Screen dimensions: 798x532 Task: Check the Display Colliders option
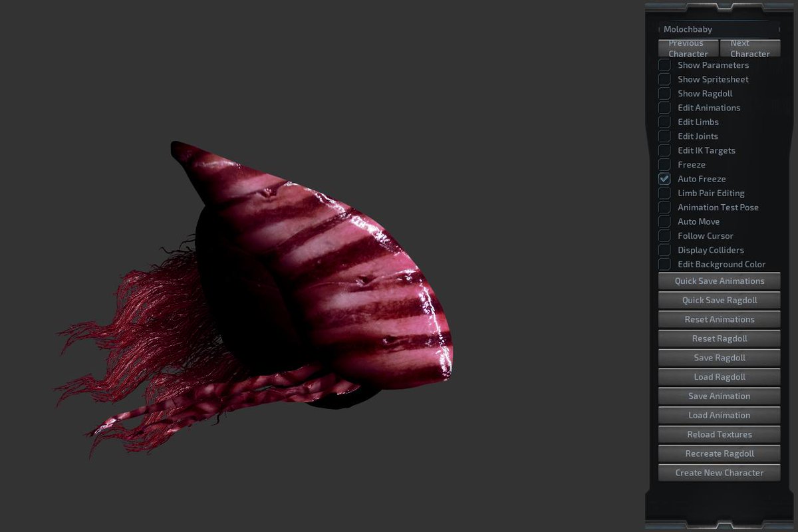pos(664,250)
